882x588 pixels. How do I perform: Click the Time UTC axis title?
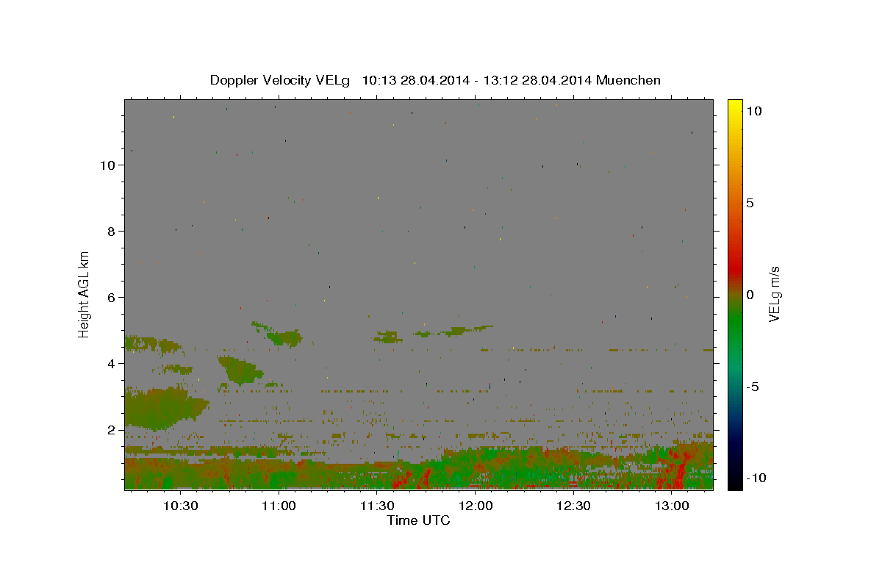(x=418, y=521)
